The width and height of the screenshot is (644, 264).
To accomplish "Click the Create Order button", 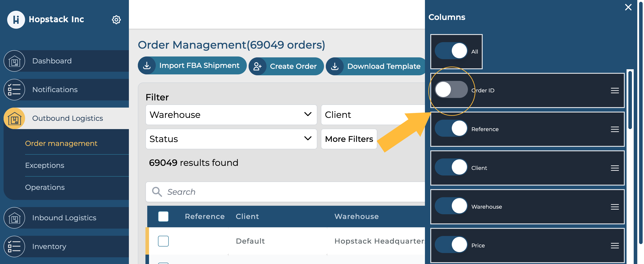I will pos(286,66).
